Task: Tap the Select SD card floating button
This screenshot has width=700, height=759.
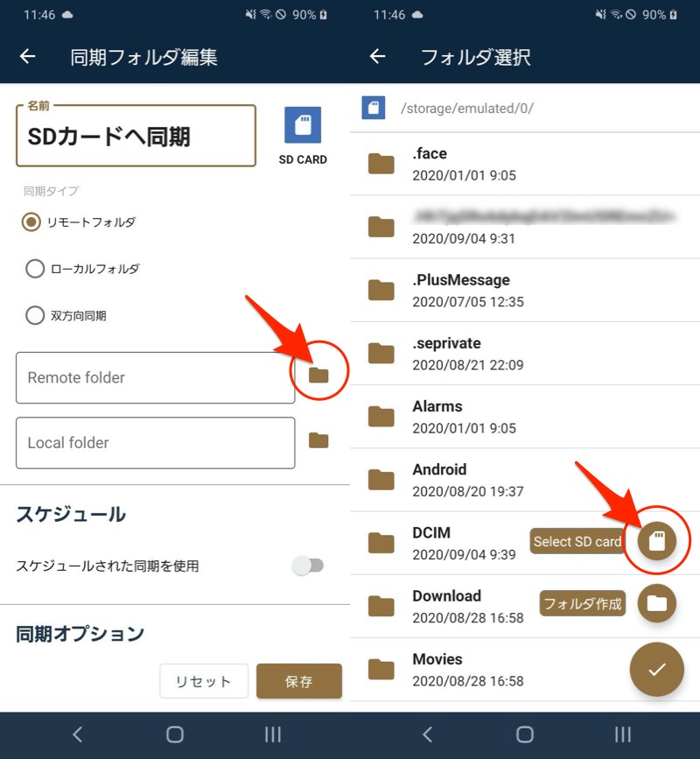Action: point(656,541)
